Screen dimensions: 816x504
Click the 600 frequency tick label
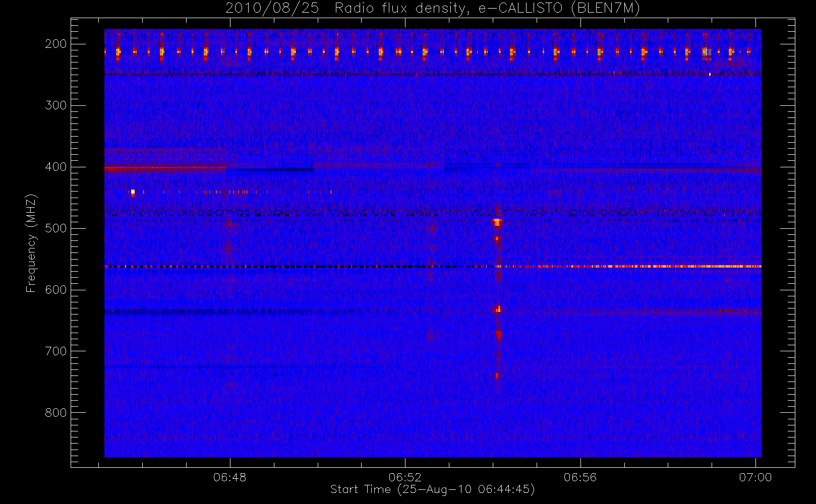tap(55, 290)
